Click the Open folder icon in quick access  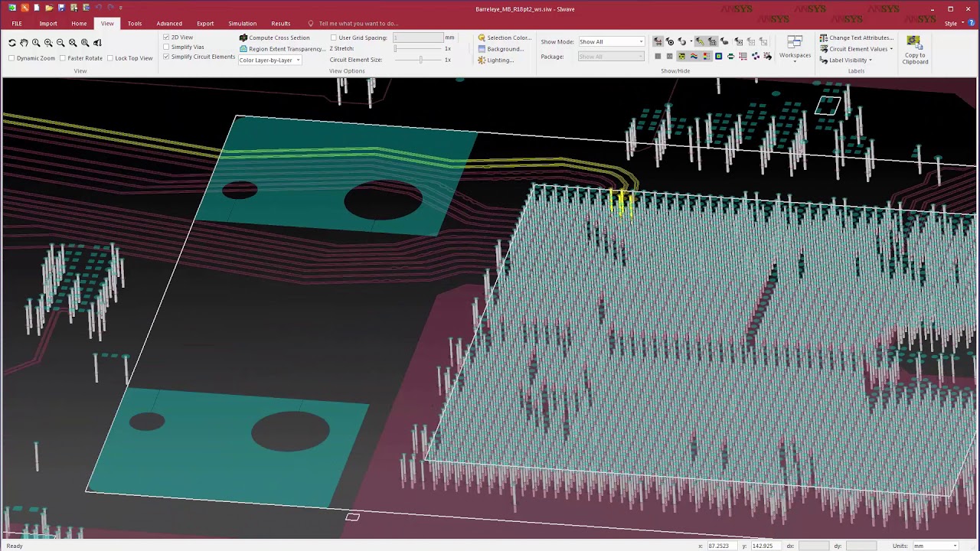click(x=49, y=8)
